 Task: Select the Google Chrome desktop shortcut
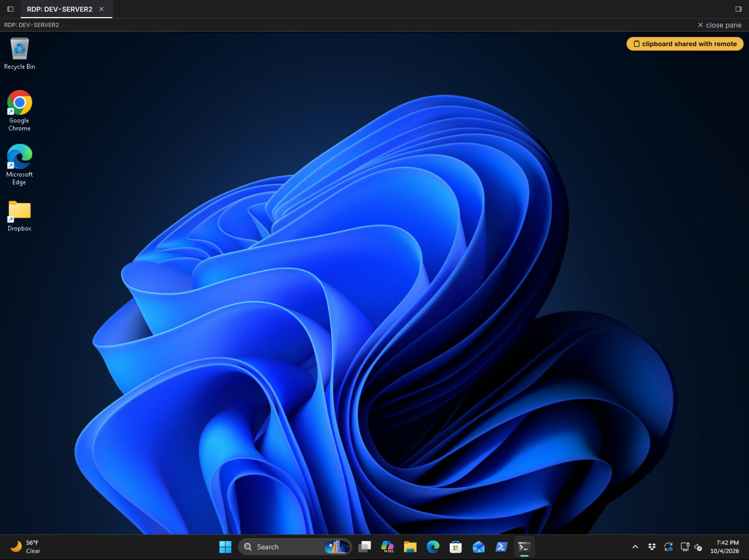coord(20,111)
